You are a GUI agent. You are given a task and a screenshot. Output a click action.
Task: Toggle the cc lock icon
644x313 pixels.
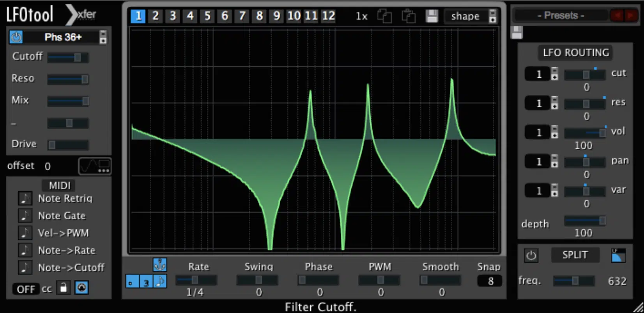pos(63,288)
